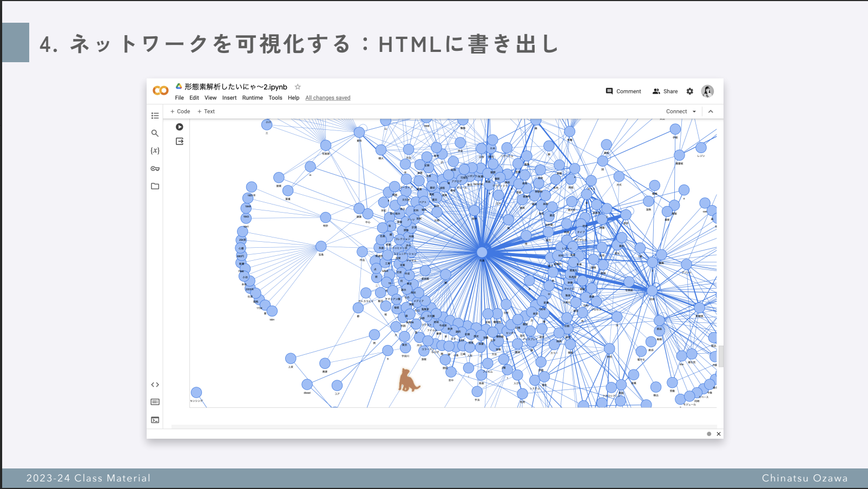Image resolution: width=868 pixels, height=489 pixels.
Task: Open the variables {x} sidebar icon
Action: (x=155, y=151)
